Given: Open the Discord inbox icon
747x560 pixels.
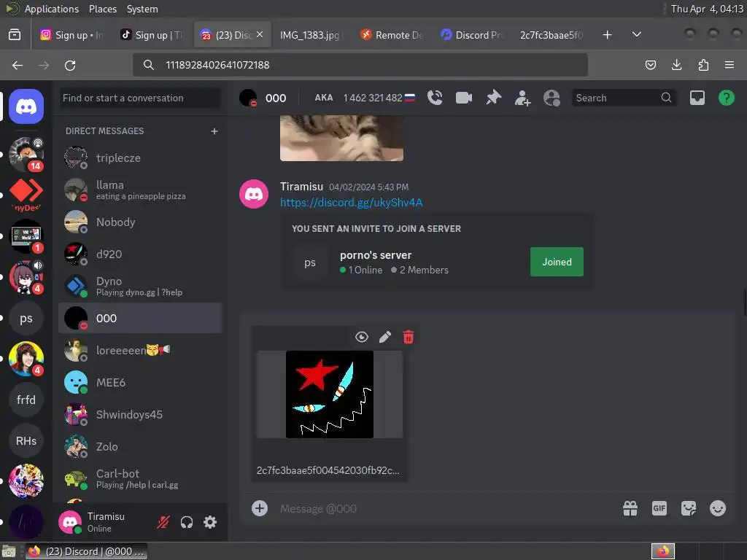Looking at the screenshot, I should 697,98.
